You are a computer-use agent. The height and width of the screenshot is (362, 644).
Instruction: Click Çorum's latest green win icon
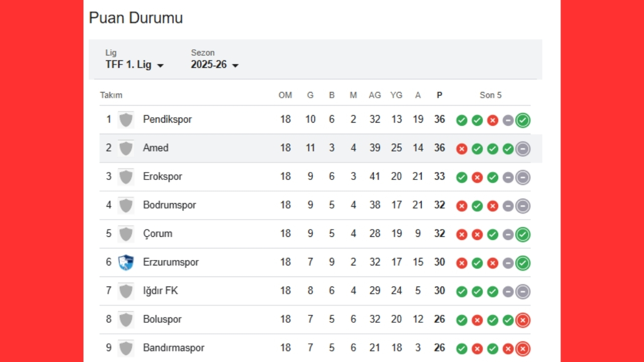click(x=523, y=234)
